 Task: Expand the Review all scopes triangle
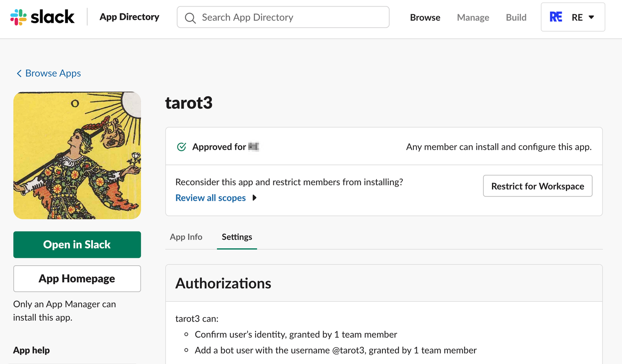click(254, 198)
